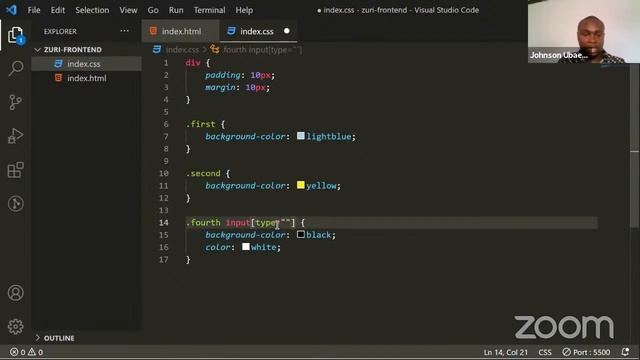Open the Go menu
The height and width of the screenshot is (360, 640).
(153, 10)
